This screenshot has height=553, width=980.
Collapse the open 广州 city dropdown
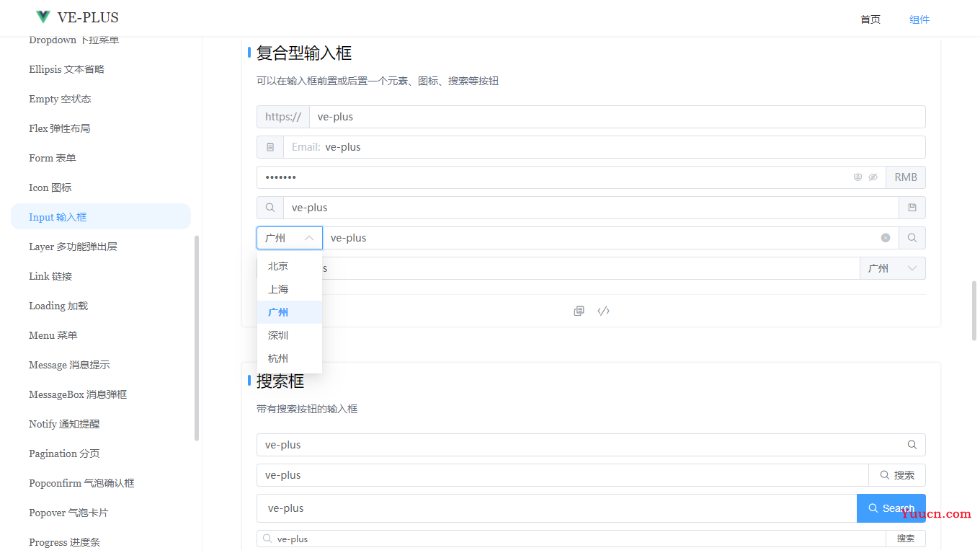[290, 238]
